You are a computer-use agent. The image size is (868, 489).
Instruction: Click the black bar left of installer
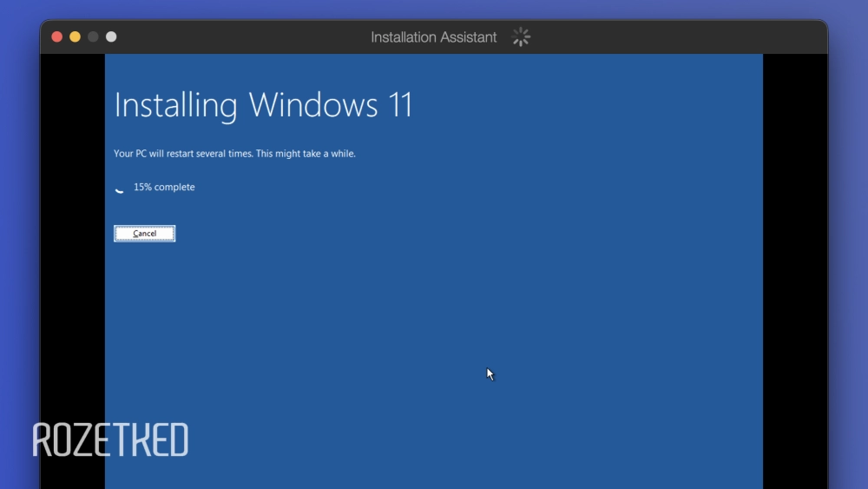pos(72,261)
